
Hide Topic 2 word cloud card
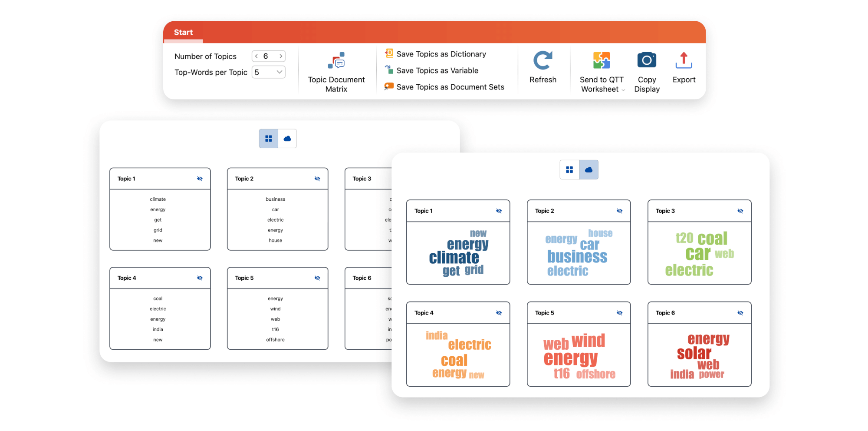pyautogui.click(x=619, y=211)
